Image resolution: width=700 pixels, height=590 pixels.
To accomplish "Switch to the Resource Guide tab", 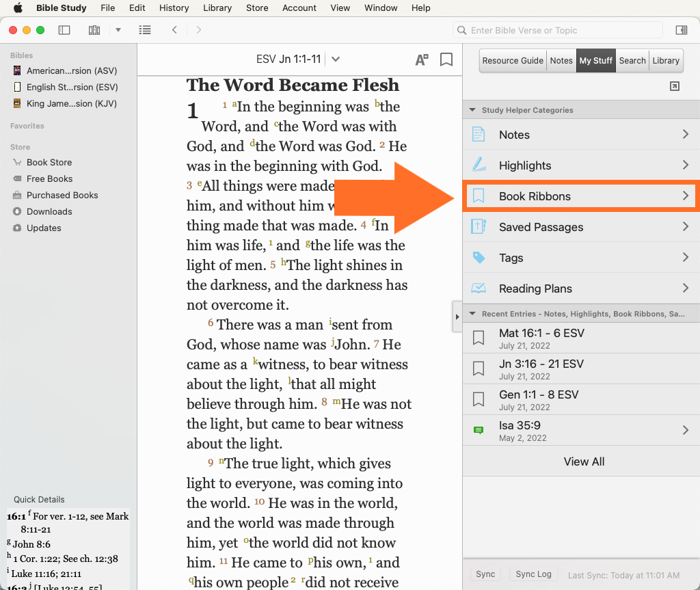I will tap(513, 61).
